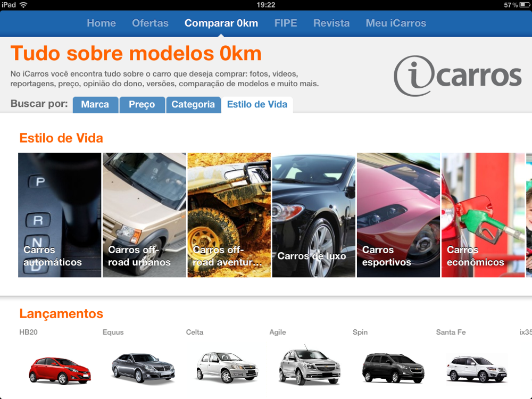The height and width of the screenshot is (399, 532).
Task: Go to the Revista tab
Action: [x=331, y=23]
